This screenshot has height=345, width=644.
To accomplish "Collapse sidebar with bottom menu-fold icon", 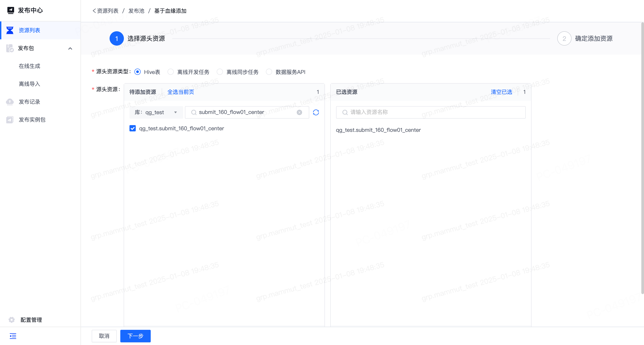I will [13, 336].
